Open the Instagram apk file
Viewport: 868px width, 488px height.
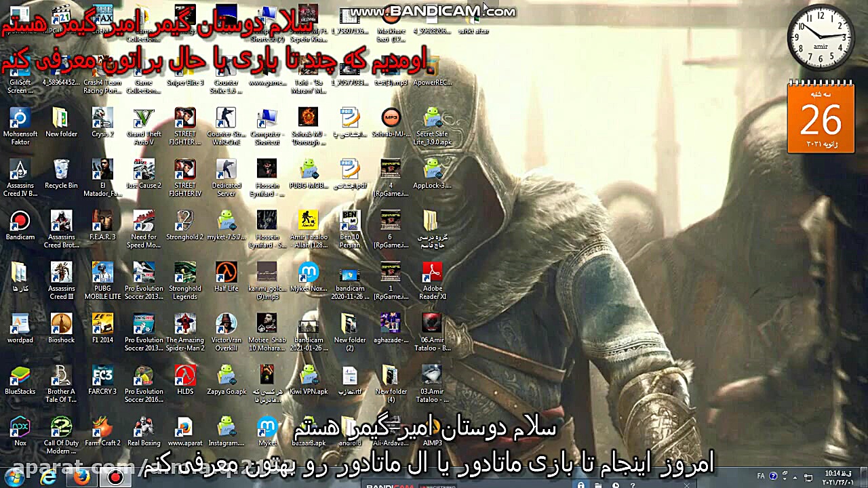pyautogui.click(x=226, y=432)
